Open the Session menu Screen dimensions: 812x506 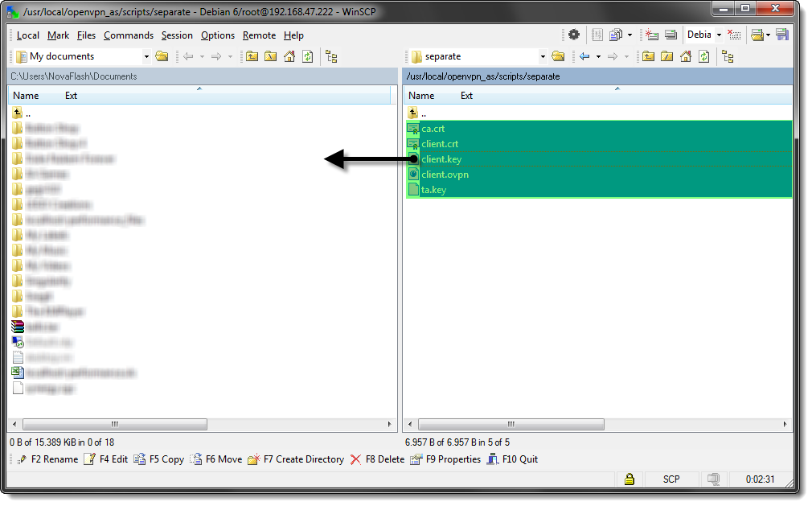pos(177,35)
